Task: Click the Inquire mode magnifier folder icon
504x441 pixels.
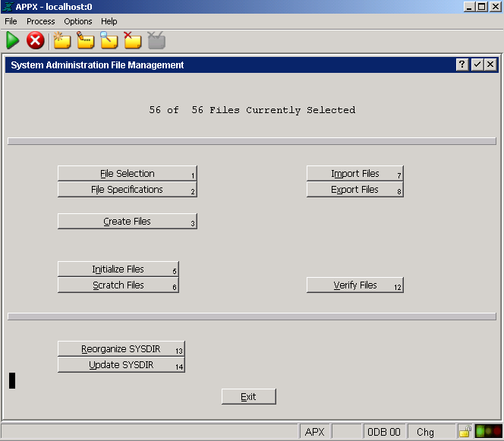Action: (109, 40)
